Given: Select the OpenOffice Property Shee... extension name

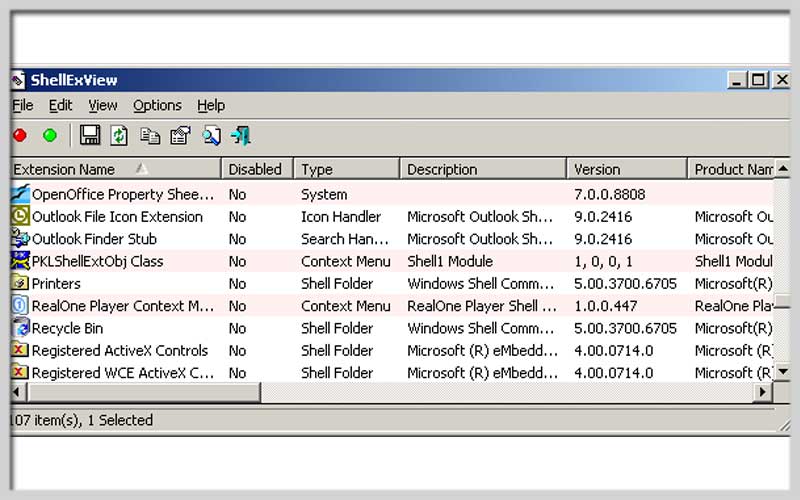Looking at the screenshot, I should point(123,194).
